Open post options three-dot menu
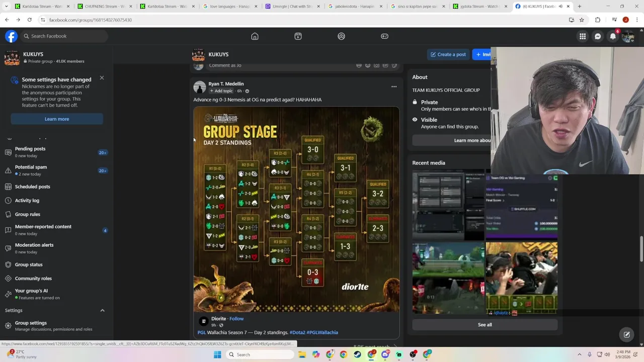 point(394,86)
